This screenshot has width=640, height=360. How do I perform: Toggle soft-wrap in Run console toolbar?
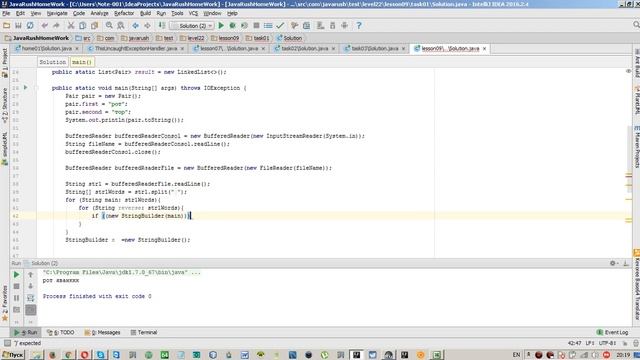point(31,298)
